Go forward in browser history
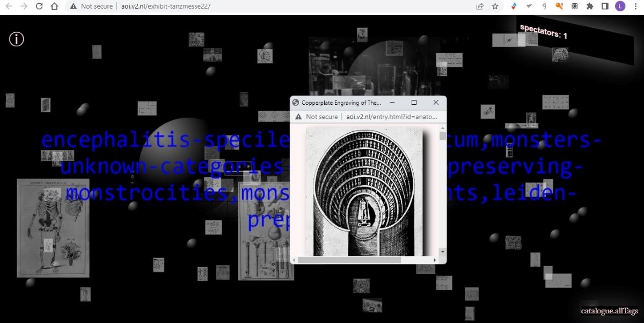Viewport: 644px width, 323px height. pyautogui.click(x=24, y=6)
